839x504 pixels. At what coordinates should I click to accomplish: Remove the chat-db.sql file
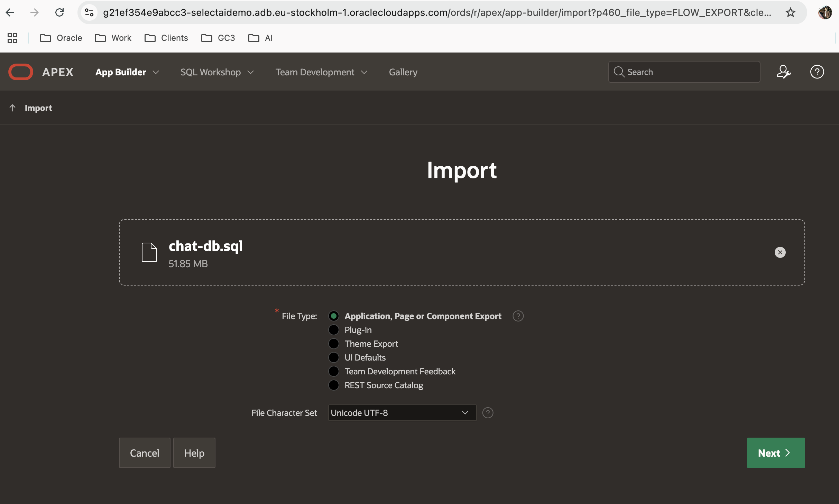(x=780, y=253)
